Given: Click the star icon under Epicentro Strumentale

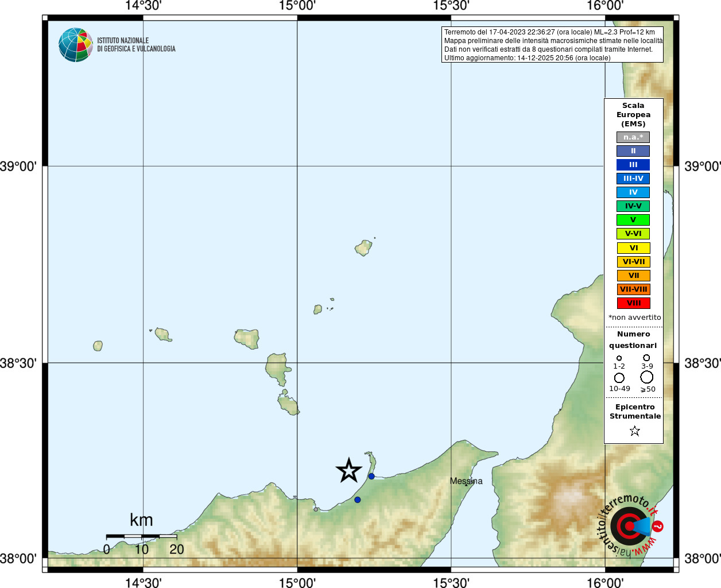Looking at the screenshot, I should coord(634,431).
